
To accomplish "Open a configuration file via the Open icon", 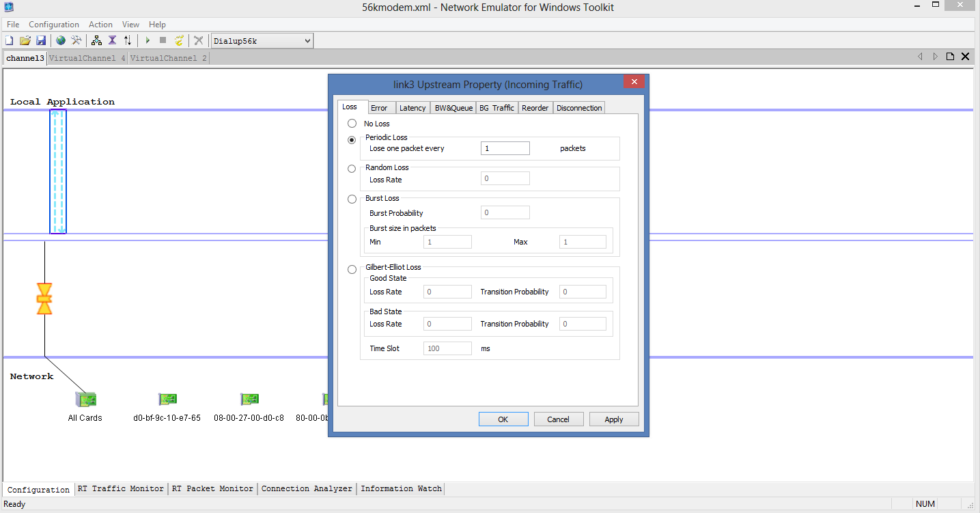I will 25,40.
